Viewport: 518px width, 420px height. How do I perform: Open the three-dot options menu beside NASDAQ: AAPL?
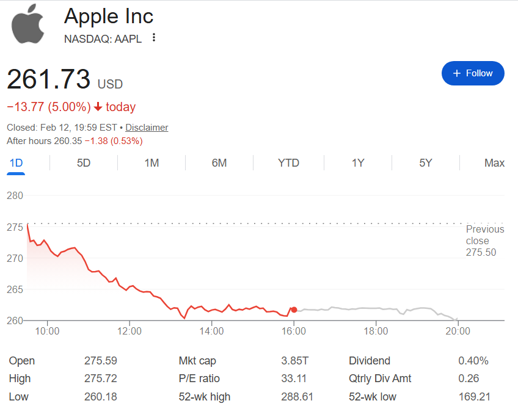[153, 38]
